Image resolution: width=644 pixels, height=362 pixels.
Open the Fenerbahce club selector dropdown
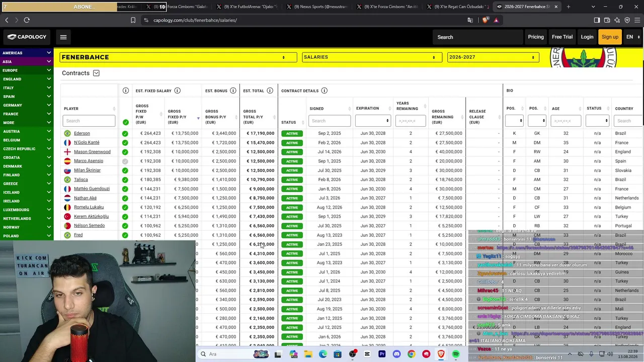[x=178, y=57]
